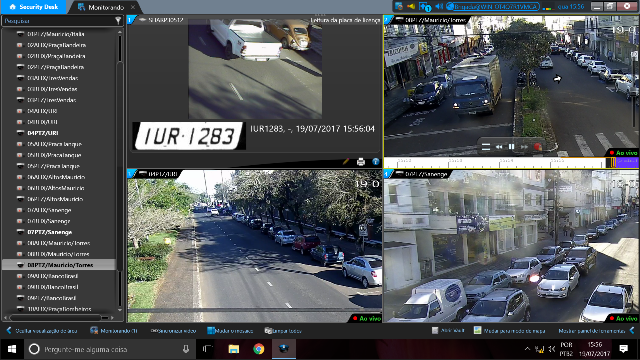Select the highlighted 08PTZ/Mauricio/Torres entry
This screenshot has width=640, height=360.
click(x=59, y=265)
